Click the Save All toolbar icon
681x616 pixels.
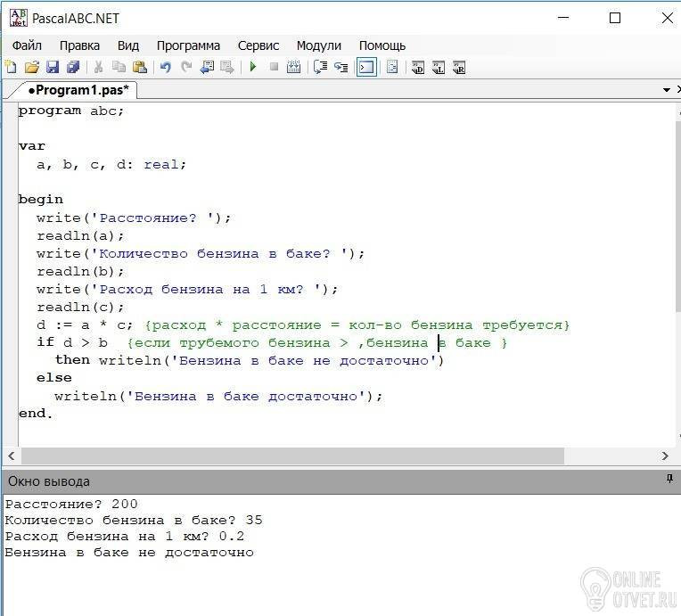coord(73,68)
